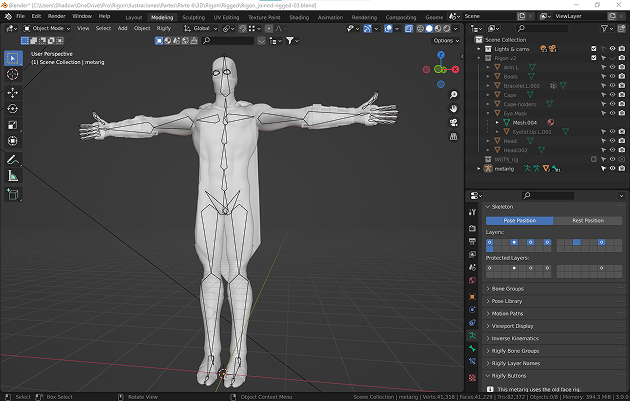The image size is (630, 401).
Task: Click the Pose Position button
Action: coord(519,220)
